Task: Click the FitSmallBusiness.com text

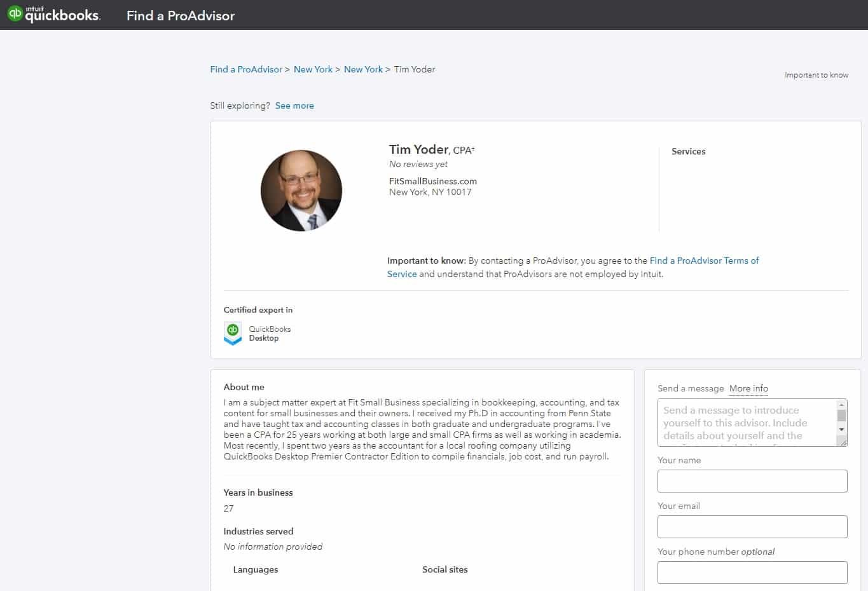Action: [433, 181]
